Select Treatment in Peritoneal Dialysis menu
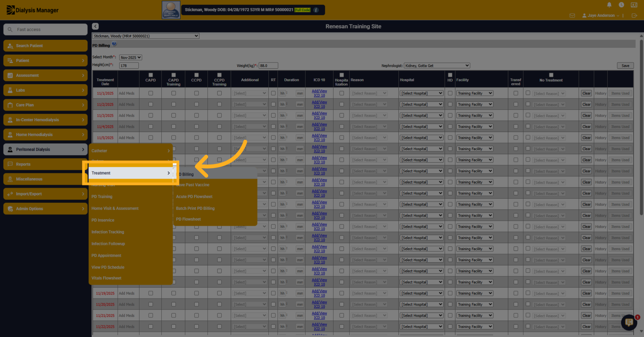Viewport: 644px width, 337px height. click(x=131, y=173)
